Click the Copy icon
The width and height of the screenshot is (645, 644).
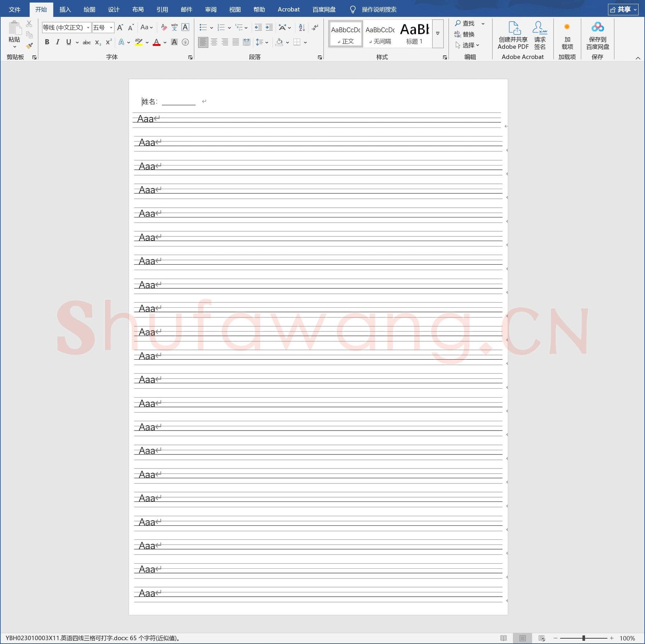tap(29, 35)
